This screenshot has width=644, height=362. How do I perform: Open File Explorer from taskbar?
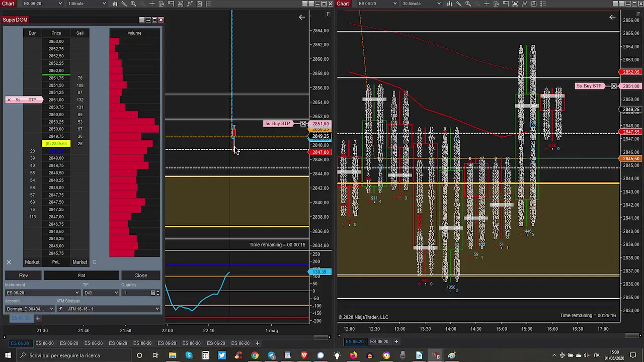coord(173,355)
